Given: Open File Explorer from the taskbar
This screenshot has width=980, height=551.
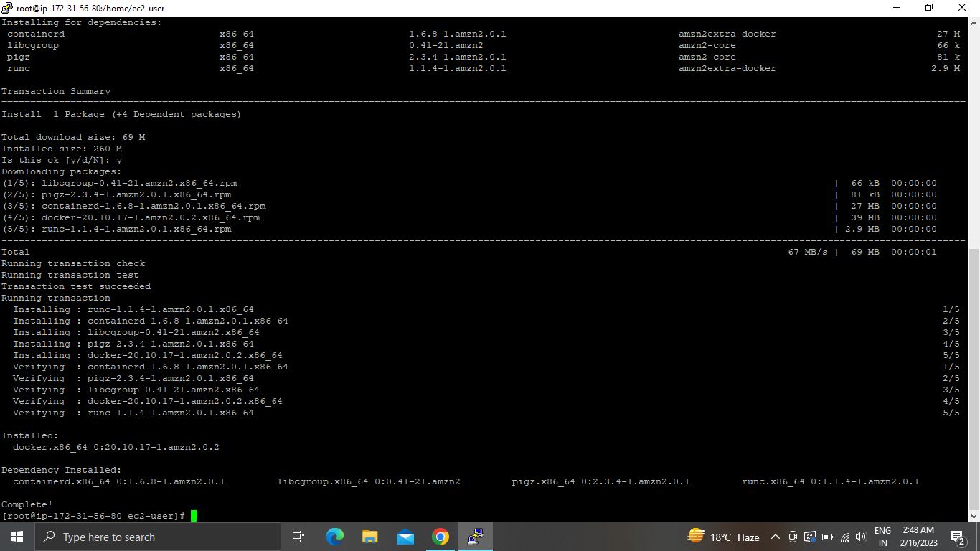Looking at the screenshot, I should (x=370, y=537).
